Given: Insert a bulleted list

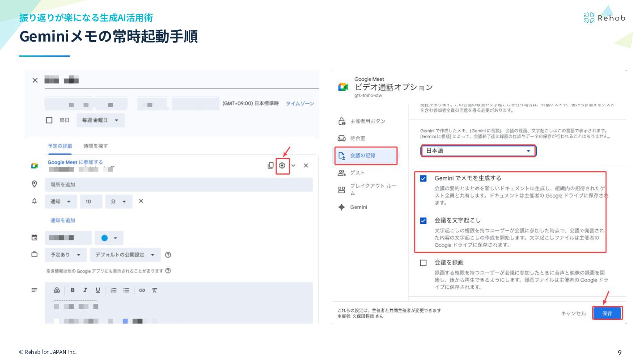Looking at the screenshot, I should click(x=126, y=290).
